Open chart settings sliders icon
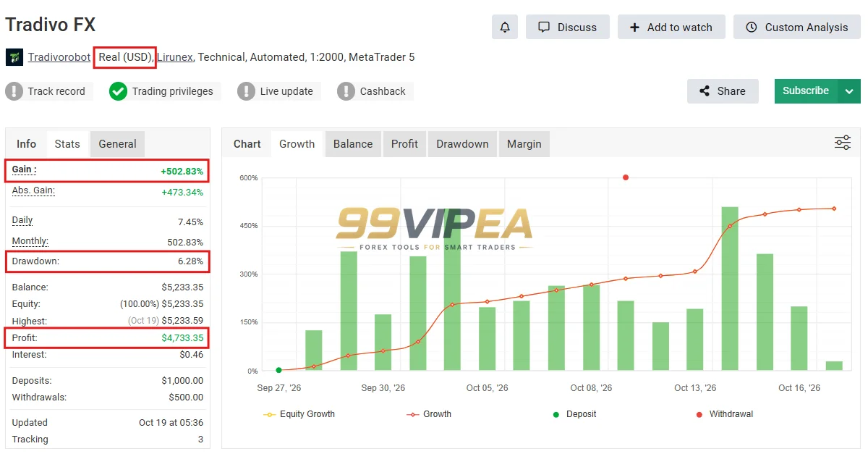Screen dimensions: 868x454 pyautogui.click(x=843, y=143)
